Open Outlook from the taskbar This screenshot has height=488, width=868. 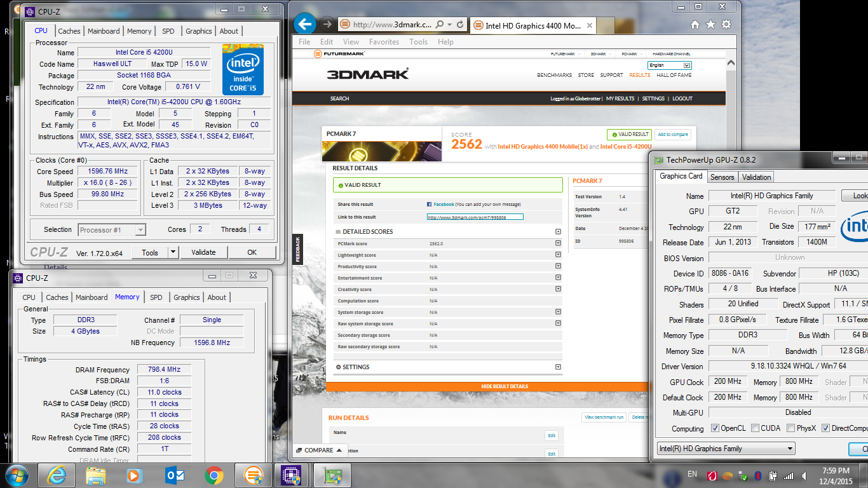click(174, 475)
